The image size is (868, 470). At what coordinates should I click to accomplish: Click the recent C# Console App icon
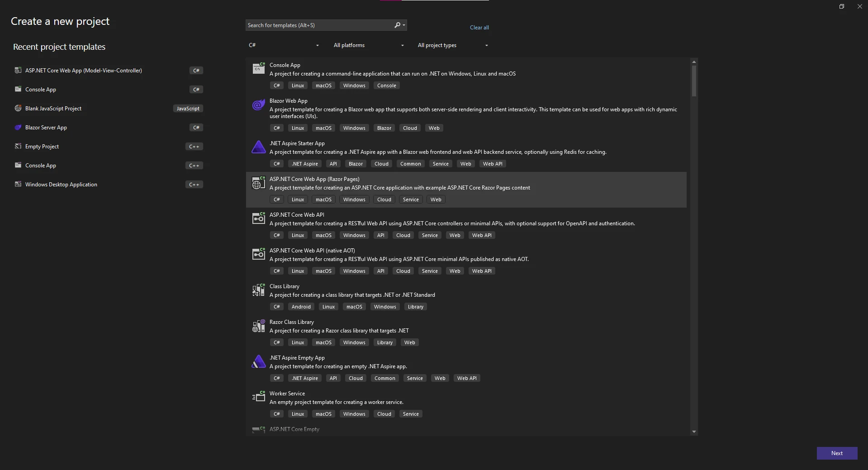click(x=18, y=89)
